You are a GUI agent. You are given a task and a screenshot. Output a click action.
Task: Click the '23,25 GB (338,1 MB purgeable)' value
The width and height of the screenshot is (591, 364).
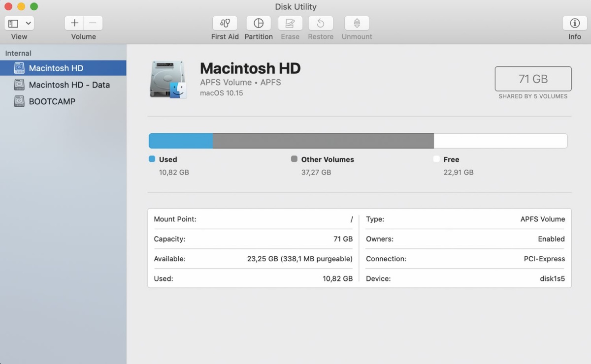click(x=300, y=259)
